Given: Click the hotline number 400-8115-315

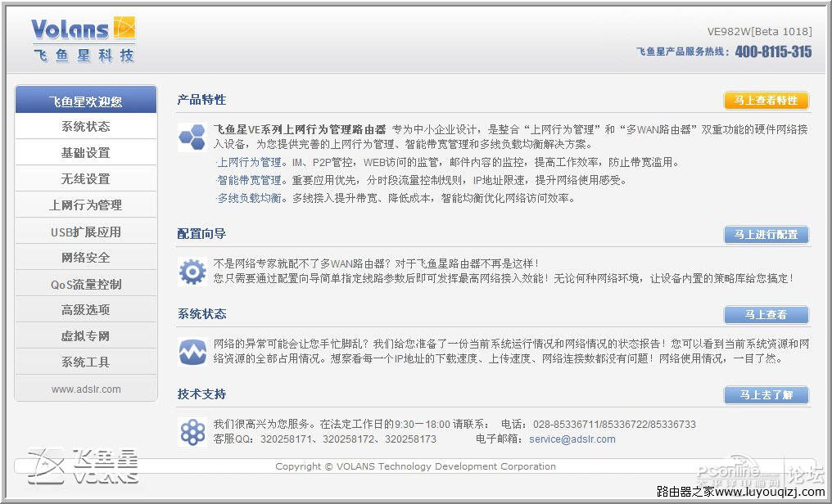Looking at the screenshot, I should 773,52.
